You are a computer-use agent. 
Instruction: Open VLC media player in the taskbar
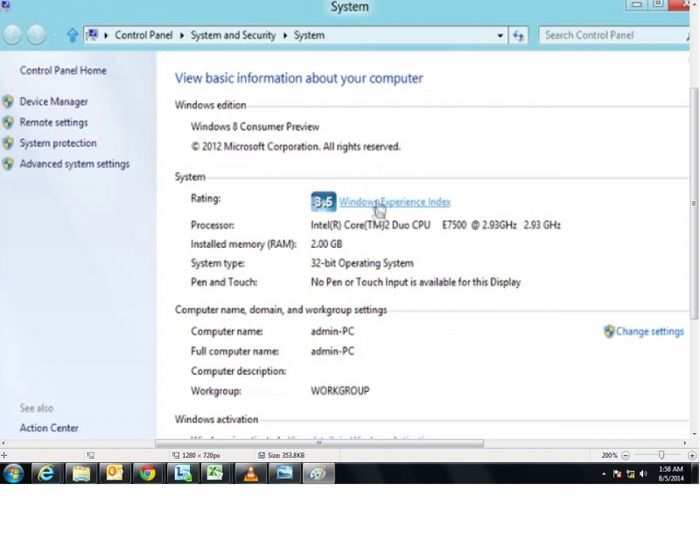(x=250, y=473)
